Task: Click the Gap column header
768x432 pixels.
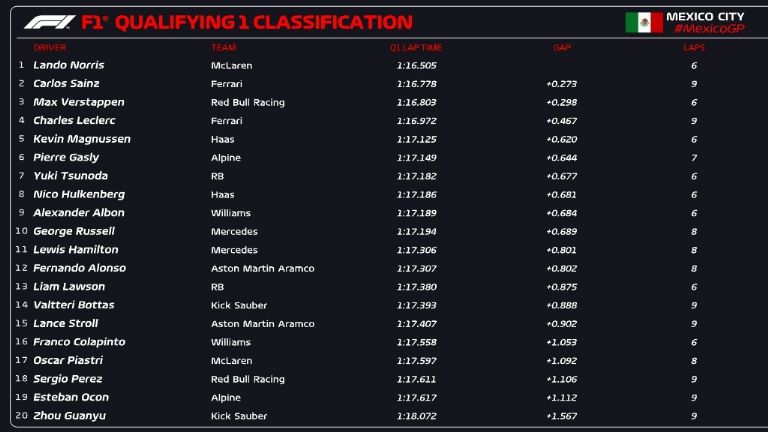Action: (x=562, y=47)
